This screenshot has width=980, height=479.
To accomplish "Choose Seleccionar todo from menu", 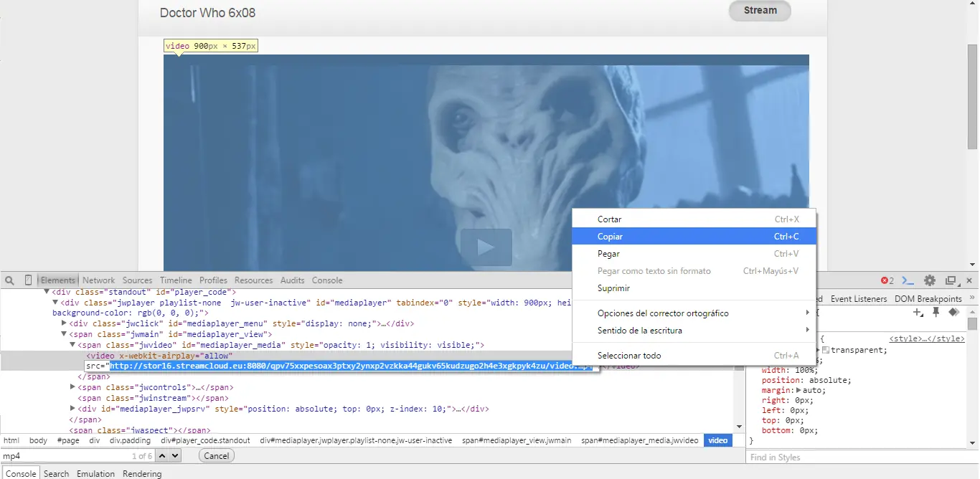I will coord(694,356).
